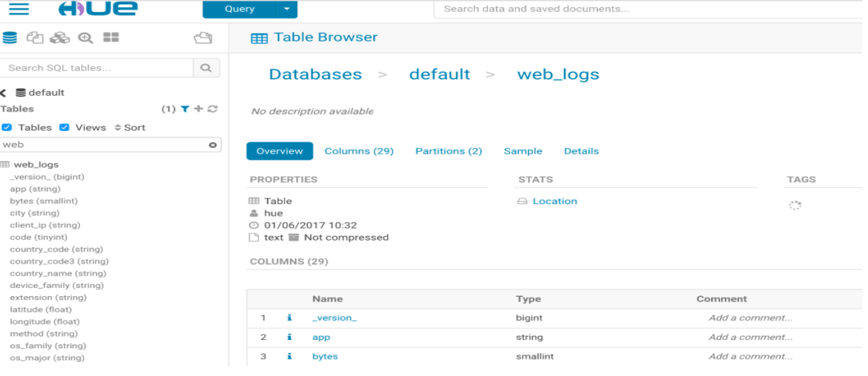Click the _version_ column name link
Viewport: 868px width, 376px height.
[x=334, y=318]
